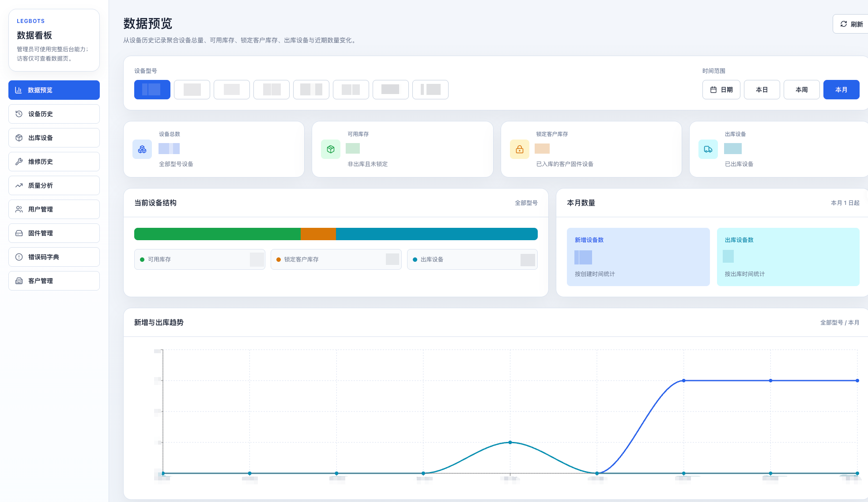This screenshot has height=502, width=868.
Task: Click the error code dictionary icon
Action: point(19,257)
